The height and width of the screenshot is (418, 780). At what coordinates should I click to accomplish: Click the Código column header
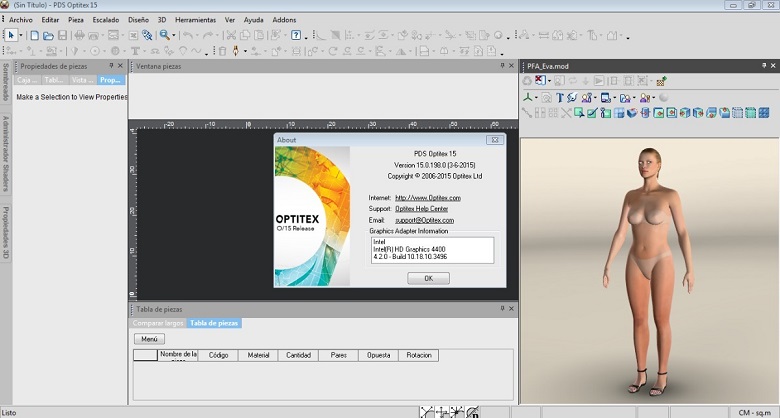pyautogui.click(x=218, y=355)
